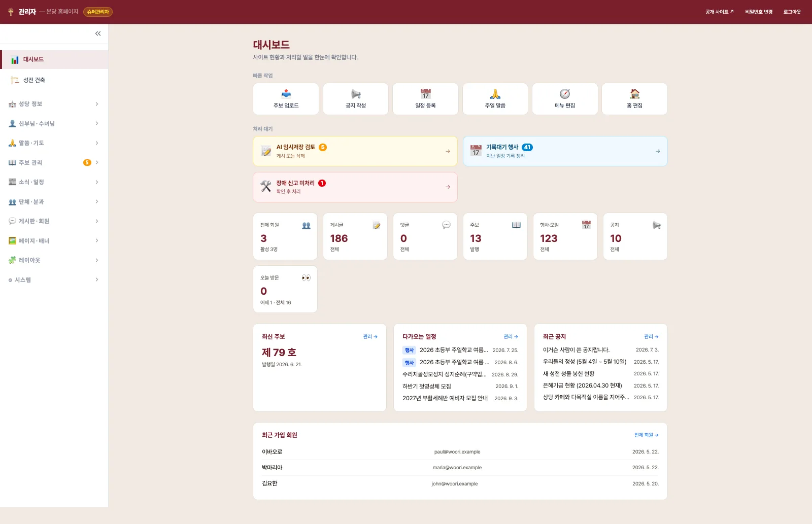Expand the 게시판·회원 sidebar section
Viewport: 812px width, 524px height.
pyautogui.click(x=54, y=221)
